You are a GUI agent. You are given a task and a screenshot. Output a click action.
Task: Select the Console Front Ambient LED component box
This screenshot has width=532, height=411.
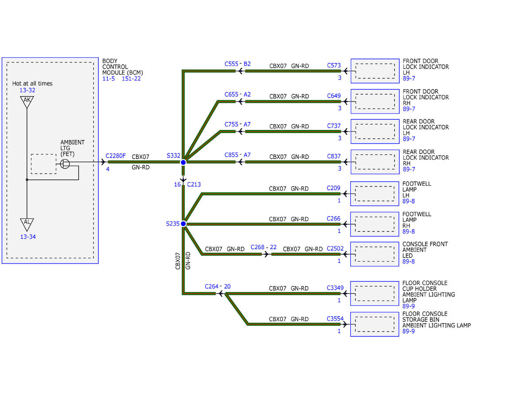tap(375, 254)
